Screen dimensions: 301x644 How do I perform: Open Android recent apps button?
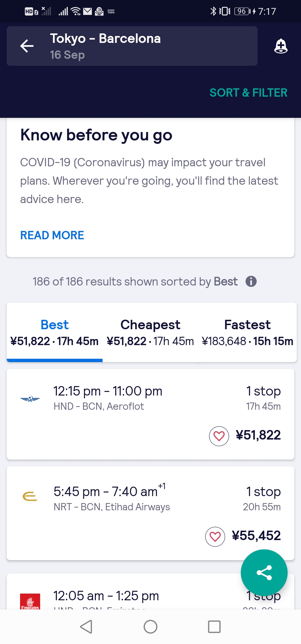(x=214, y=627)
